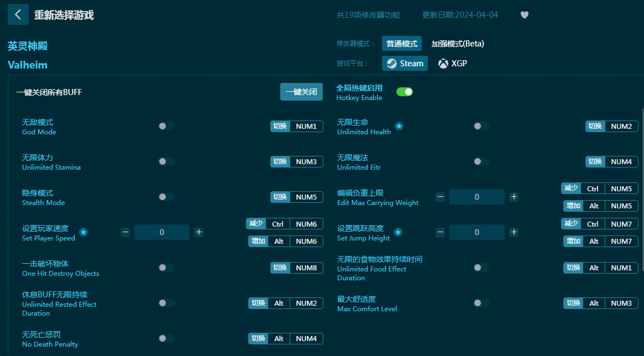Screen dimensions: 644x356
Task: Click the 一键关闭 button
Action: click(x=301, y=92)
